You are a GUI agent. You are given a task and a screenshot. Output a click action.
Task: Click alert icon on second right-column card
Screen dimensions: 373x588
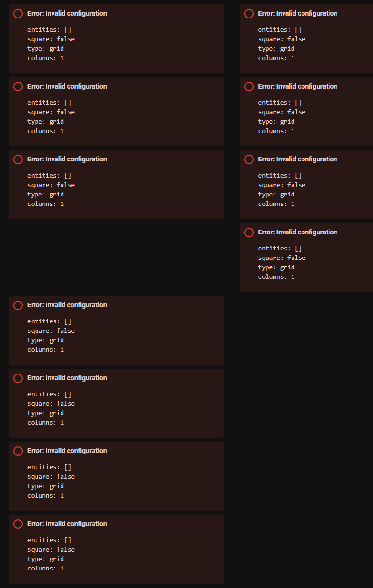249,87
